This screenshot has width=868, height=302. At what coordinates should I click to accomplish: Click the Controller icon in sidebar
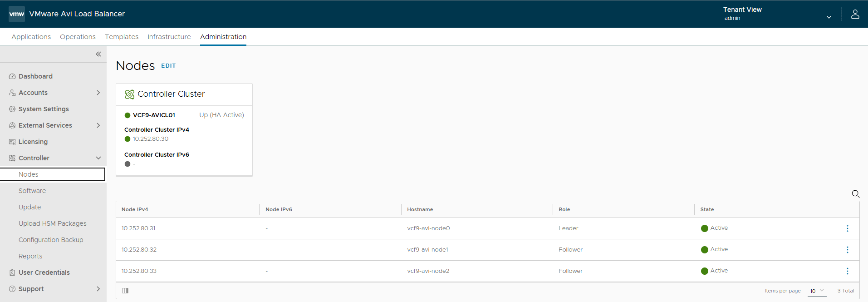pos(12,158)
